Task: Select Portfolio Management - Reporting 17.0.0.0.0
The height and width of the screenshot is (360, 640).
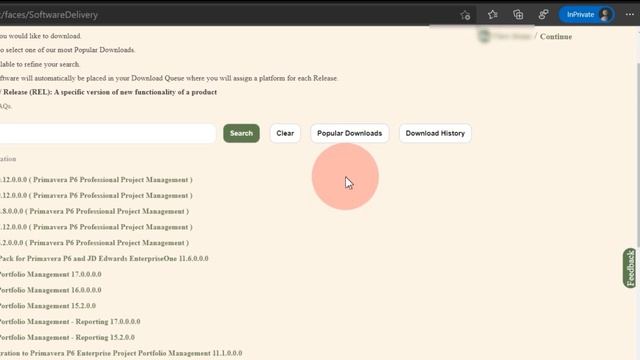Action: [x=70, y=322]
